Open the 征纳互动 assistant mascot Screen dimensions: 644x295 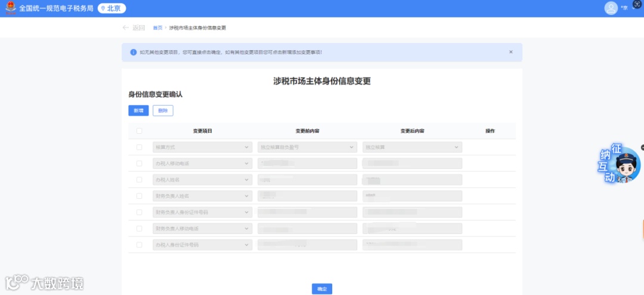tap(620, 164)
